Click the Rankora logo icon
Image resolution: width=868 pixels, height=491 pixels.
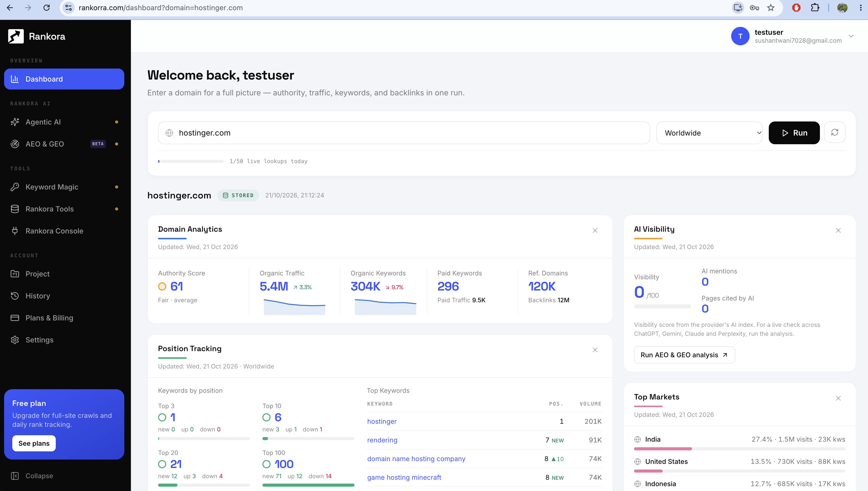point(16,36)
